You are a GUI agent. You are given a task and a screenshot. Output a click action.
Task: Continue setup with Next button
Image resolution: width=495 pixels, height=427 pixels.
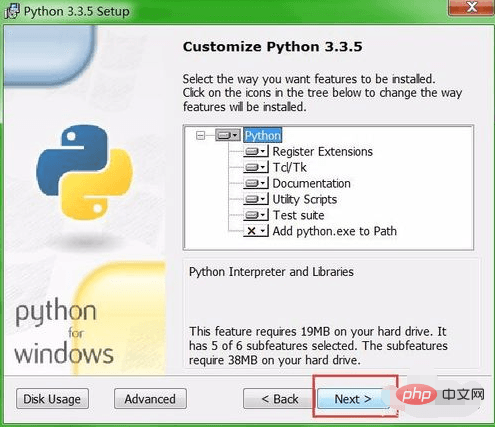(353, 399)
